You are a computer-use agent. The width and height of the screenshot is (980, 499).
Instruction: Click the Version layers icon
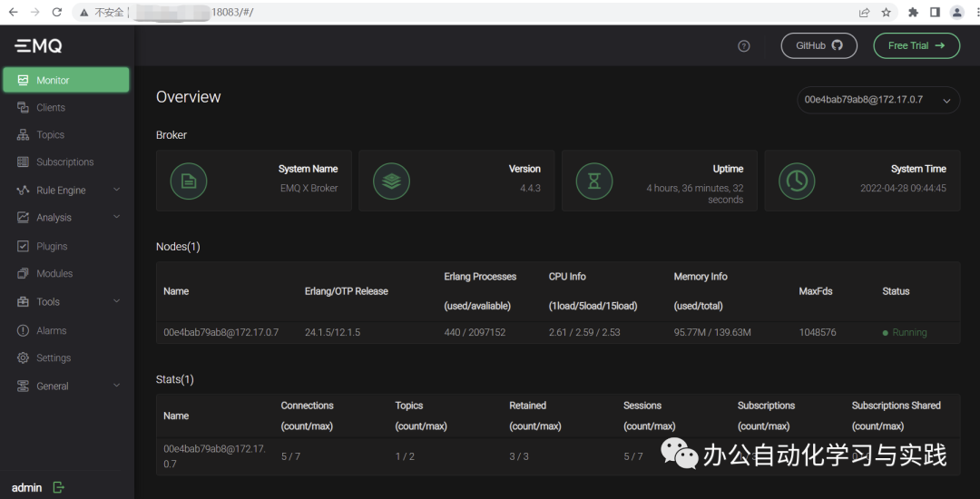pyautogui.click(x=391, y=181)
